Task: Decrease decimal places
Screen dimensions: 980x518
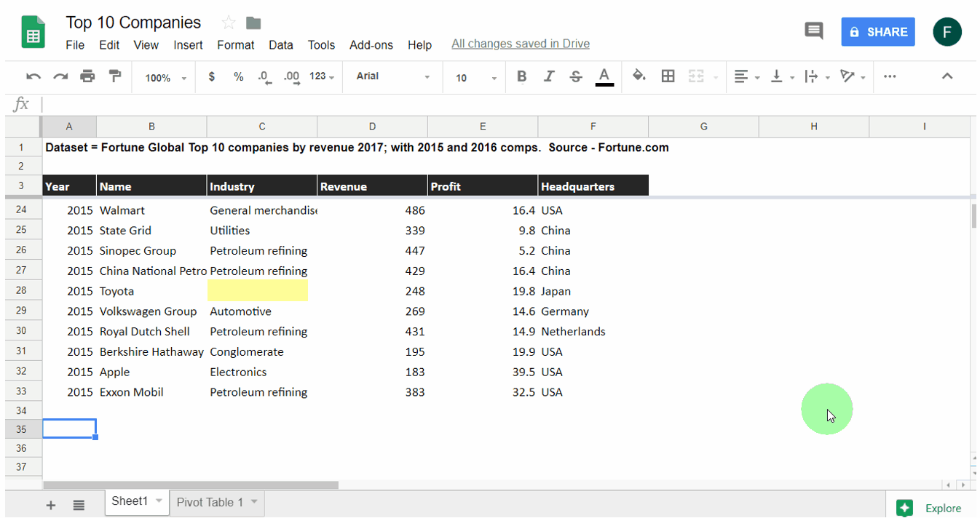Action: (x=264, y=76)
